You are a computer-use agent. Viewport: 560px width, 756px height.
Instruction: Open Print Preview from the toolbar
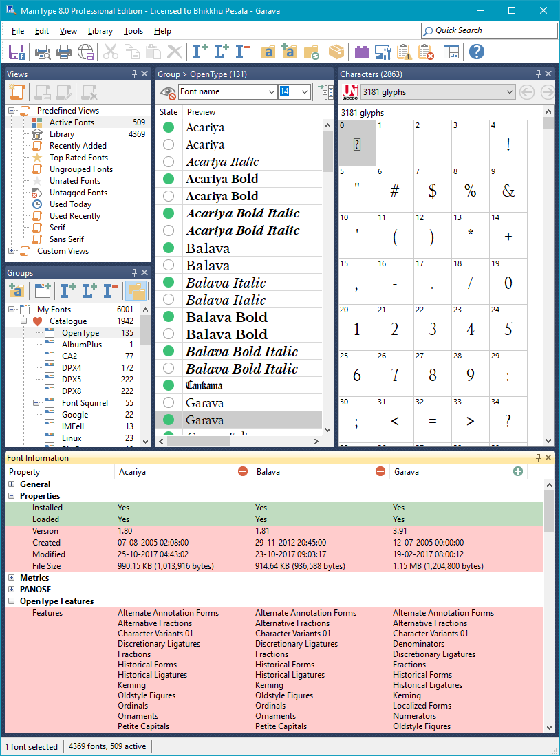click(43, 52)
